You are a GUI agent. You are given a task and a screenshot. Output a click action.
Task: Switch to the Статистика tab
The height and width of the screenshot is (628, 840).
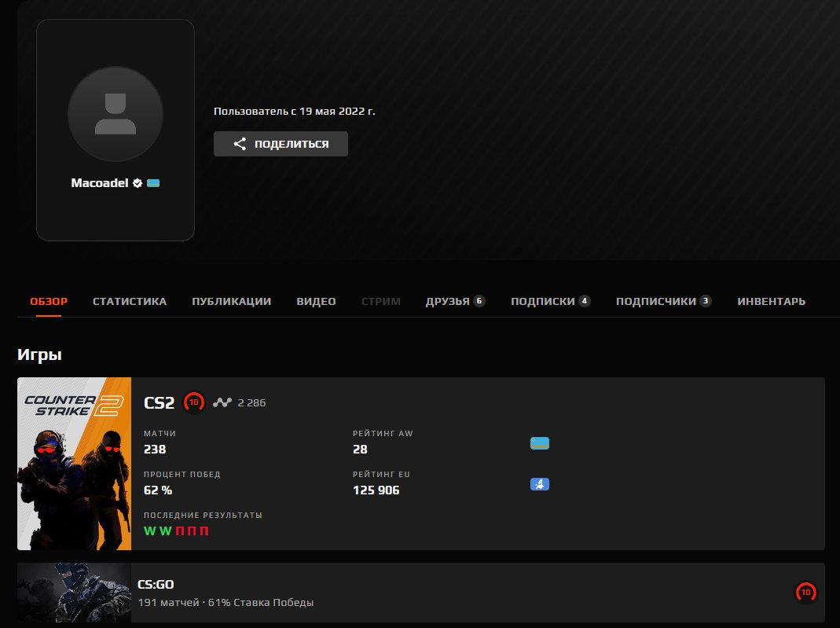pos(130,301)
